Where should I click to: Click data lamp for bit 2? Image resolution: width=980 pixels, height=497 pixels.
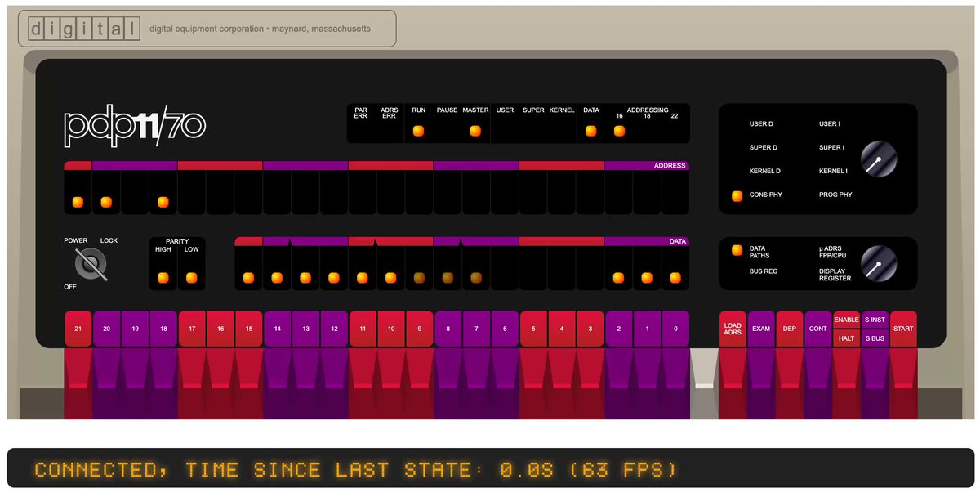click(x=618, y=278)
